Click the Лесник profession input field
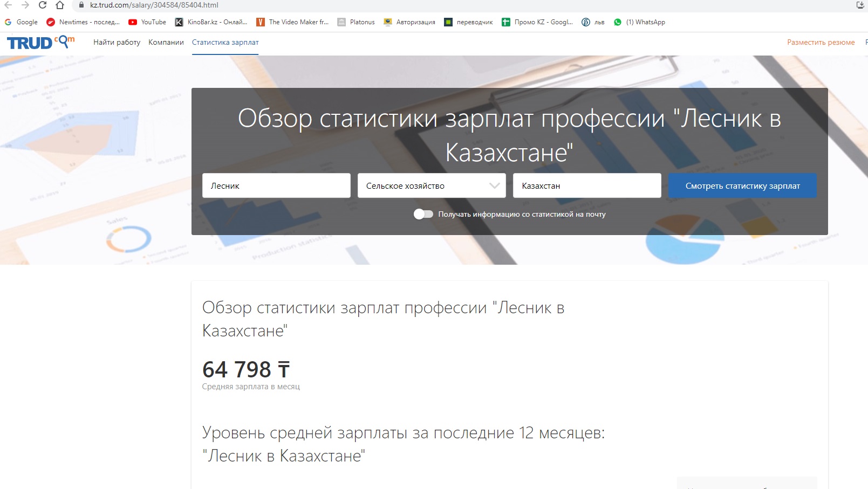This screenshot has height=489, width=868. [x=276, y=185]
